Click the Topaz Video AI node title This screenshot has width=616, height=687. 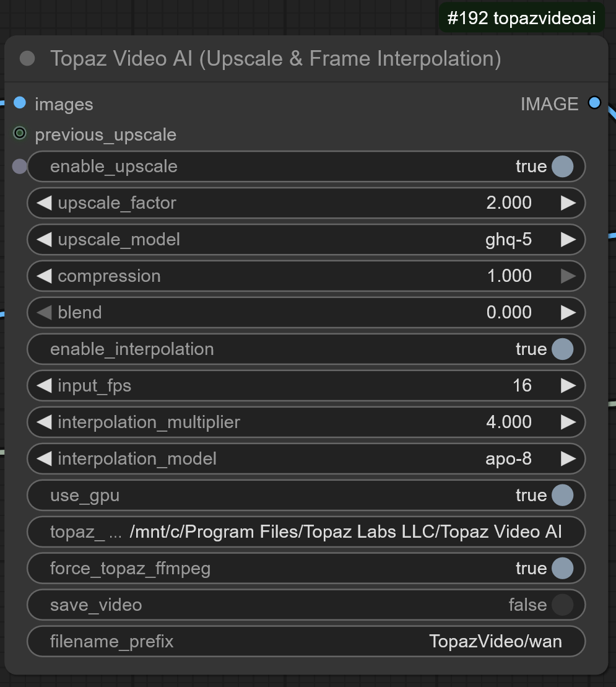[275, 59]
